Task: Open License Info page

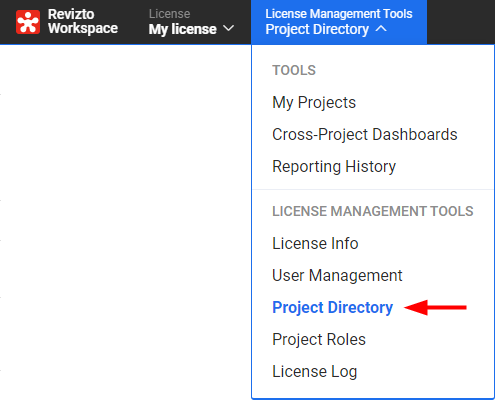Action: click(x=315, y=243)
